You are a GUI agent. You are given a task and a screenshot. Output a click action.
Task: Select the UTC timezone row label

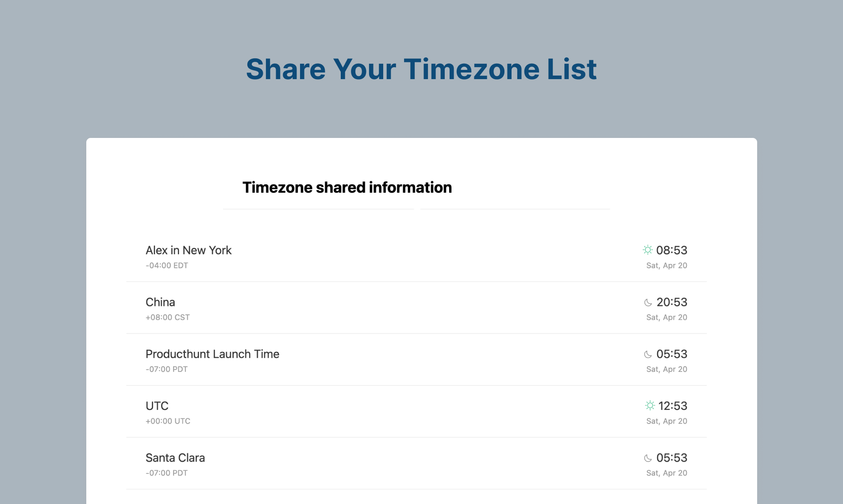pyautogui.click(x=157, y=406)
